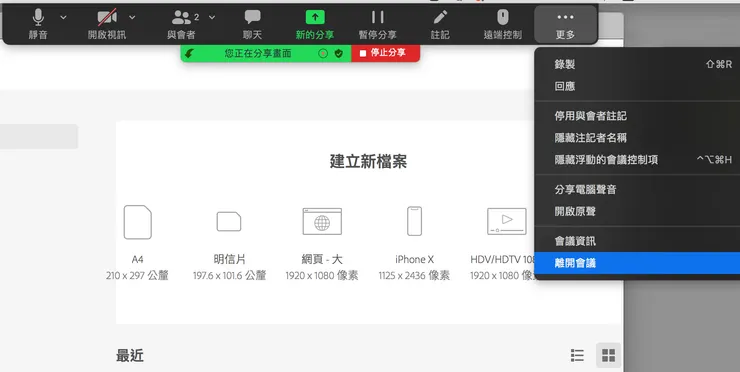Image resolution: width=740 pixels, height=372 pixels.
Task: Open video options chevron beside 開啟視訊
Action: click(x=132, y=17)
